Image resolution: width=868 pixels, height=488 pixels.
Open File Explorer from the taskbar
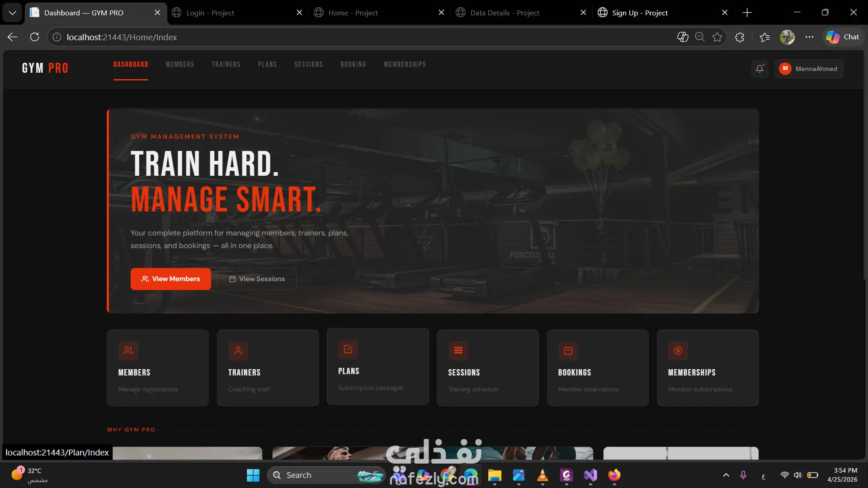coord(494,475)
